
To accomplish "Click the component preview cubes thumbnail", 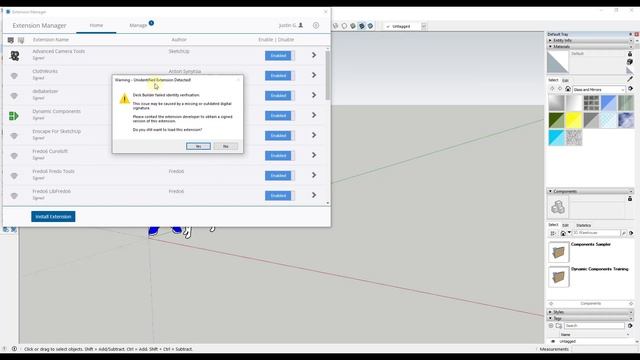I will [x=558, y=207].
